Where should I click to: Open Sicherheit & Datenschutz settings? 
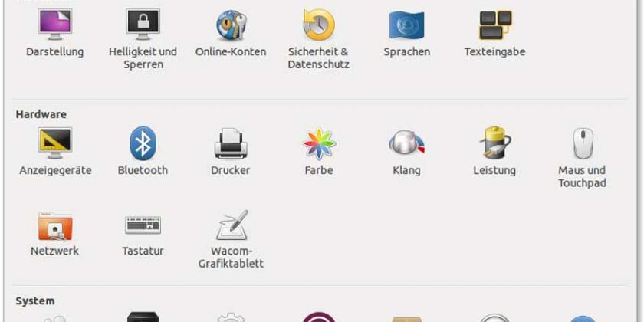318,25
